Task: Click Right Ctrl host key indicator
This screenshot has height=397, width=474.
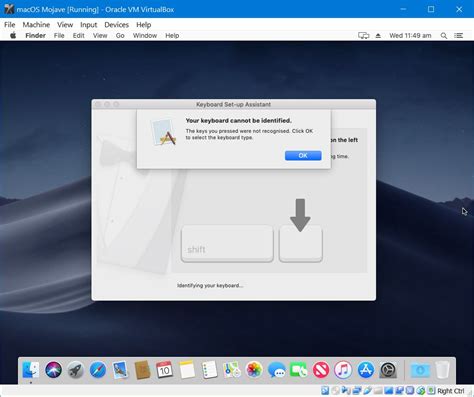Action: (450, 391)
